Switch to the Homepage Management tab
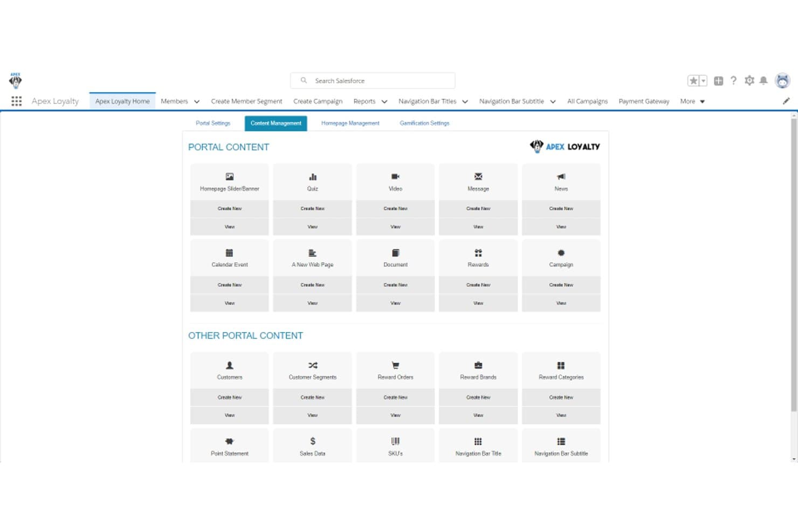 [350, 123]
